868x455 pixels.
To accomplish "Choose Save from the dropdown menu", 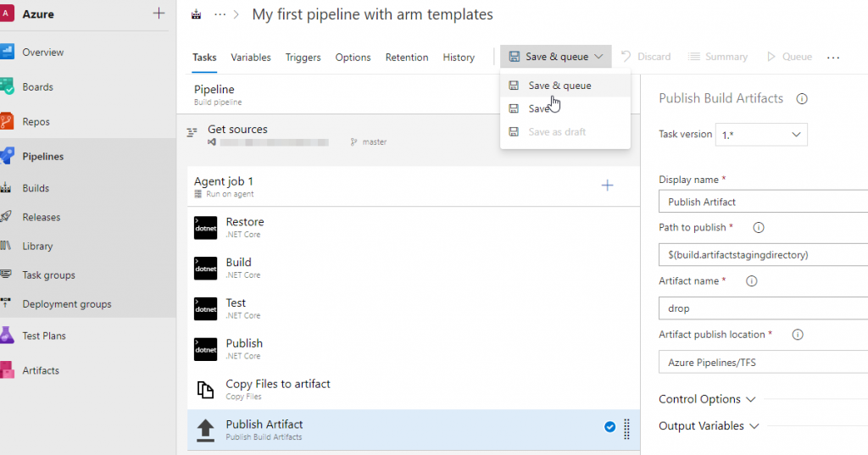I will click(x=565, y=108).
